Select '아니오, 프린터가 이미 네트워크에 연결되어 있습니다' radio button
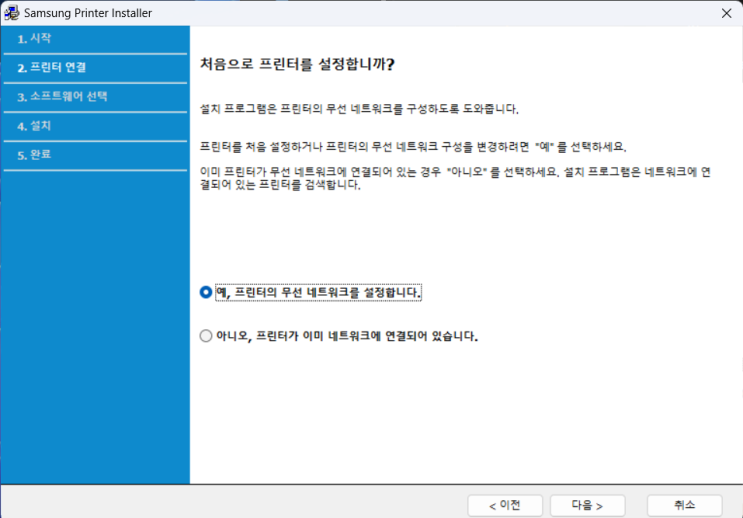 pyautogui.click(x=206, y=336)
